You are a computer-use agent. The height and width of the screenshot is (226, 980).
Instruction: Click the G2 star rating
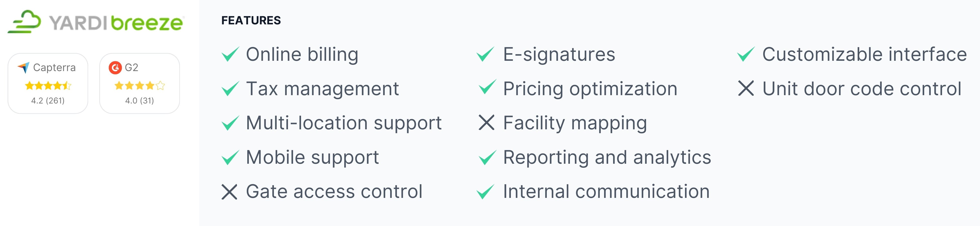(x=140, y=86)
